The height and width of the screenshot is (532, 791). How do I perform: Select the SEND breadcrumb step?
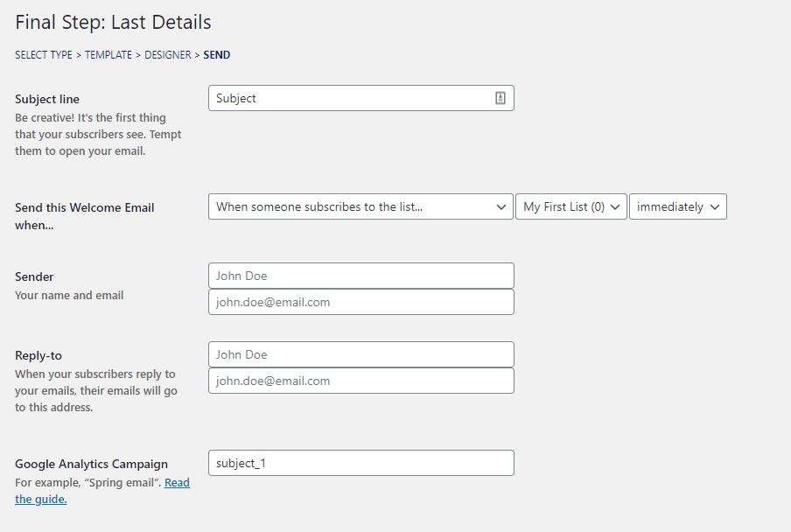[x=216, y=54]
